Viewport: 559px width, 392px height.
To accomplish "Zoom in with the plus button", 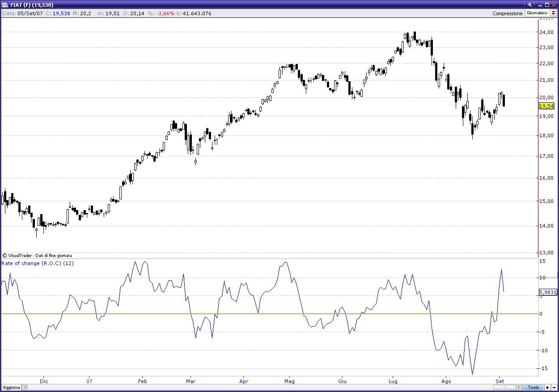I will (547, 388).
